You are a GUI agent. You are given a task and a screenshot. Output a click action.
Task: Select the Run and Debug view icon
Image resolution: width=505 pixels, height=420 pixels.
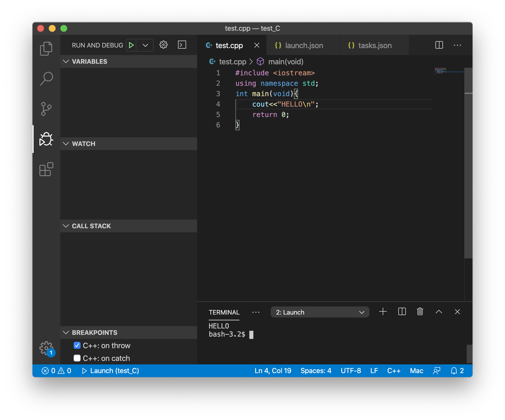pyautogui.click(x=46, y=139)
